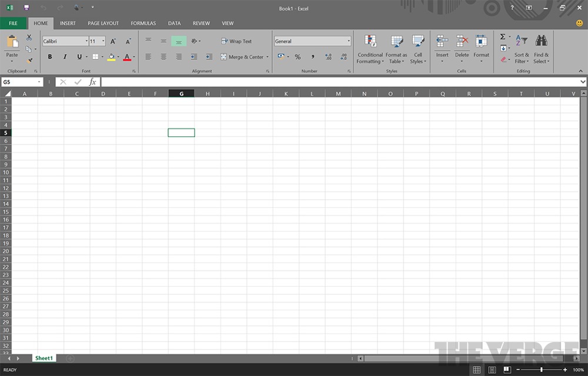Click the Insert Function fx icon

point(92,82)
